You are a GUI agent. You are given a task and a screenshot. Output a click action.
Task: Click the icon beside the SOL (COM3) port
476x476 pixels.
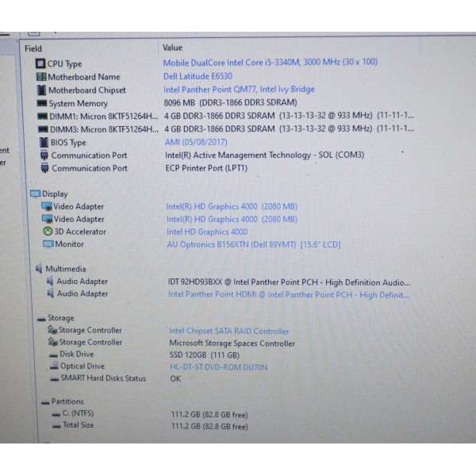pyautogui.click(x=44, y=155)
